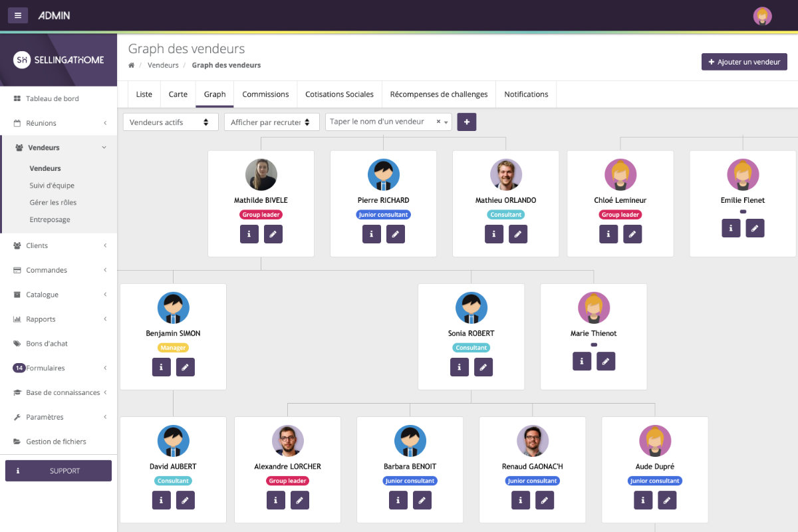Open Entreposage submenu item
This screenshot has height=532, width=798.
click(50, 219)
